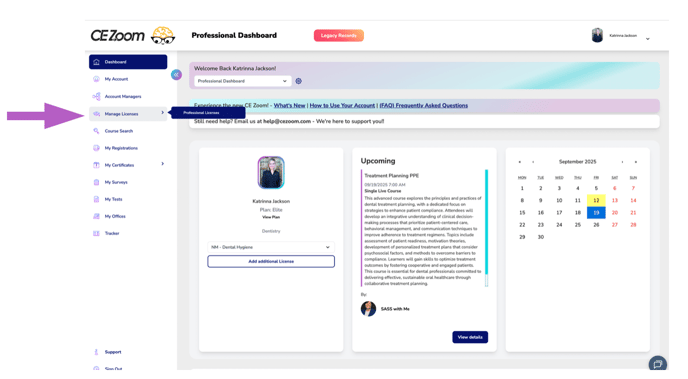
Task: Open Katrinna Jackson user menu arrow
Action: 647,39
